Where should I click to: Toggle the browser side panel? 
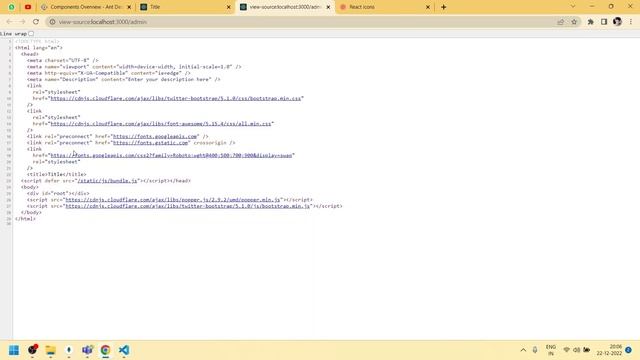click(x=604, y=22)
